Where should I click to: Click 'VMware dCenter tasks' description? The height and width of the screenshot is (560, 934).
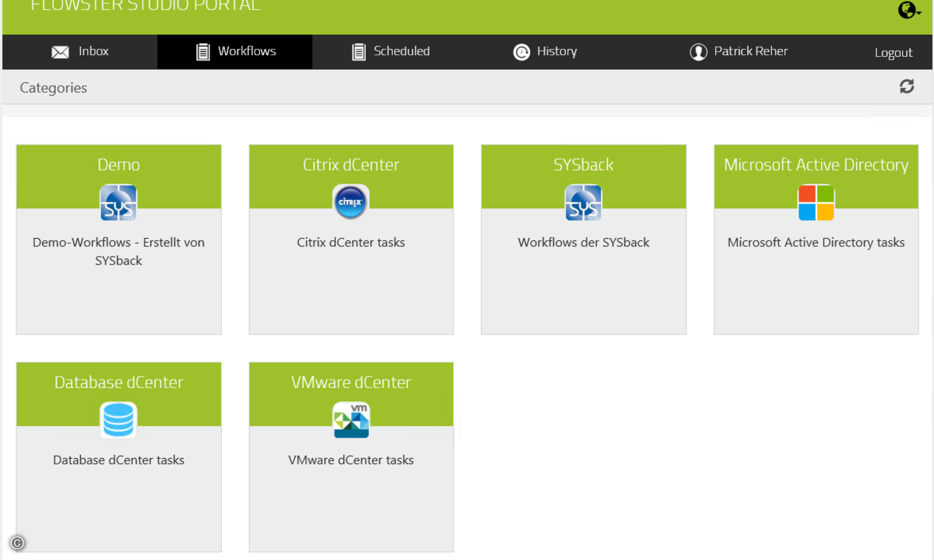tap(351, 460)
